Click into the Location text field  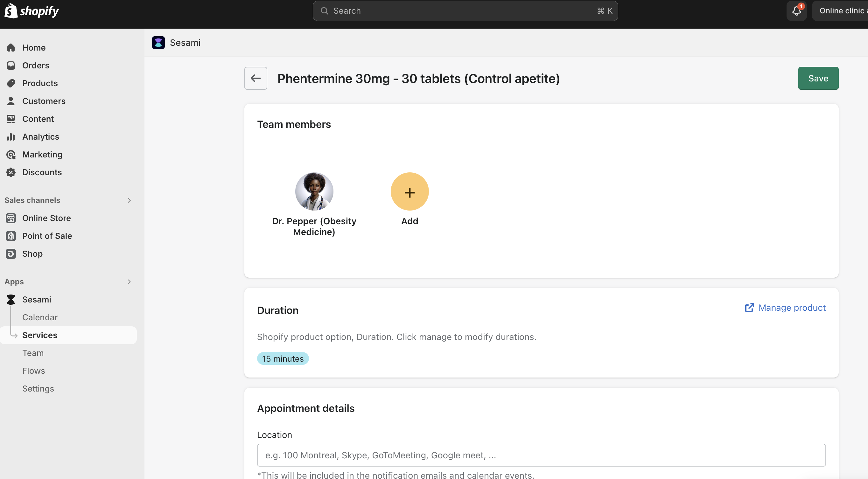[x=541, y=455]
